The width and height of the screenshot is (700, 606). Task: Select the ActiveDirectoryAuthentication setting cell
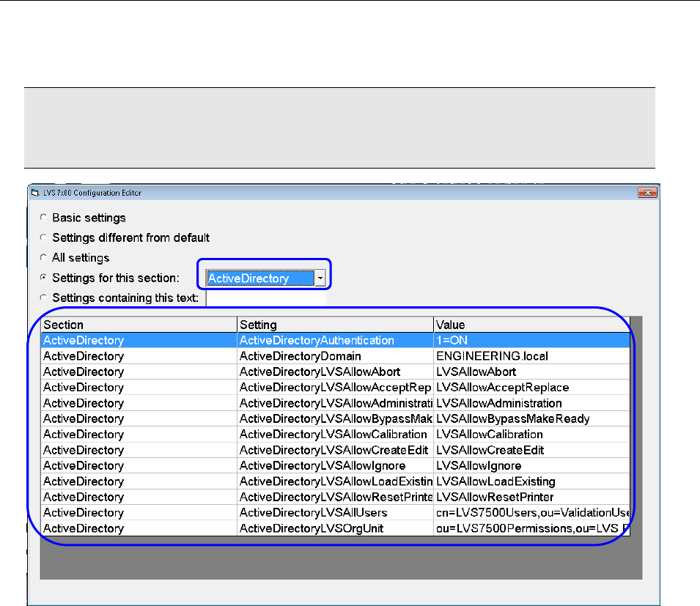click(x=335, y=340)
